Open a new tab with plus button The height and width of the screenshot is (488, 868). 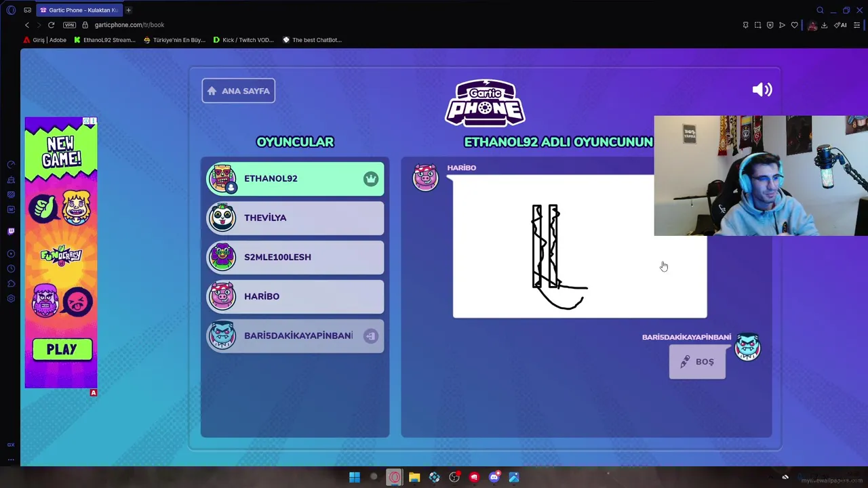(x=128, y=10)
